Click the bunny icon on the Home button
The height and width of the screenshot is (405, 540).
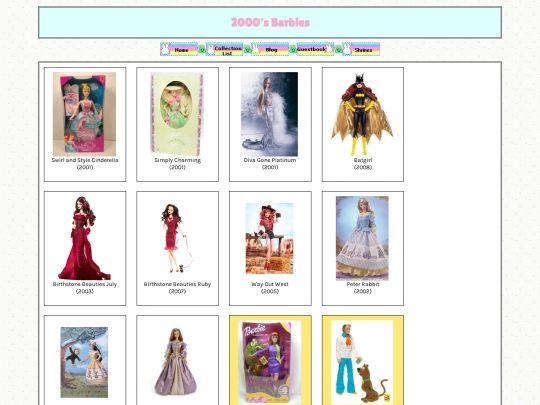pos(165,49)
